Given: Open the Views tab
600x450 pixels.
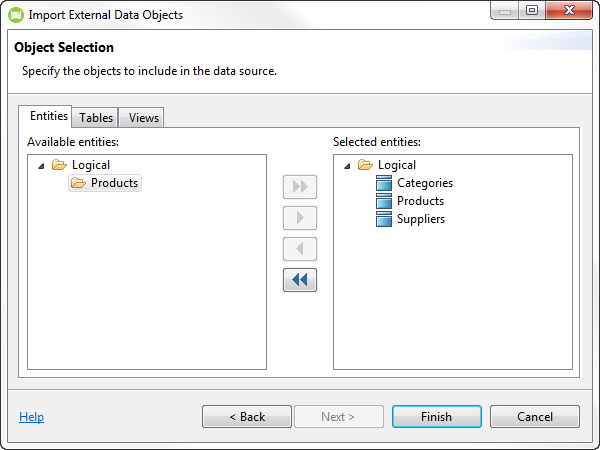Looking at the screenshot, I should pyautogui.click(x=142, y=117).
